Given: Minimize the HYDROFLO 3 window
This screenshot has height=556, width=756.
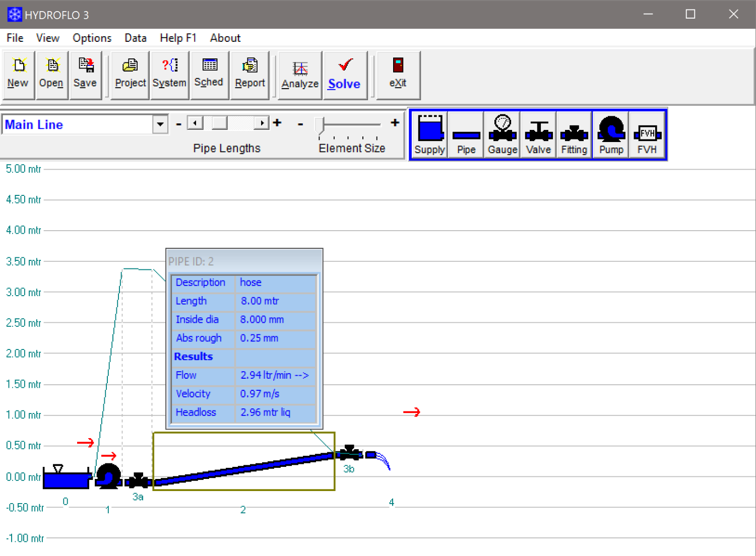Looking at the screenshot, I should (x=648, y=14).
